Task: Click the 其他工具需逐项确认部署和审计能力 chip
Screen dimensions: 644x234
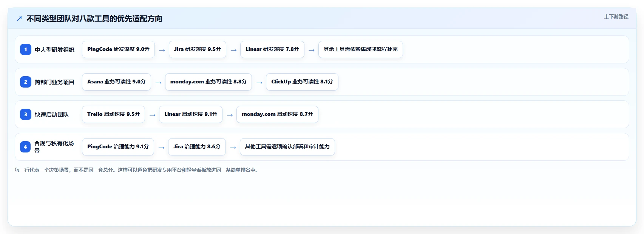Action: [287, 147]
